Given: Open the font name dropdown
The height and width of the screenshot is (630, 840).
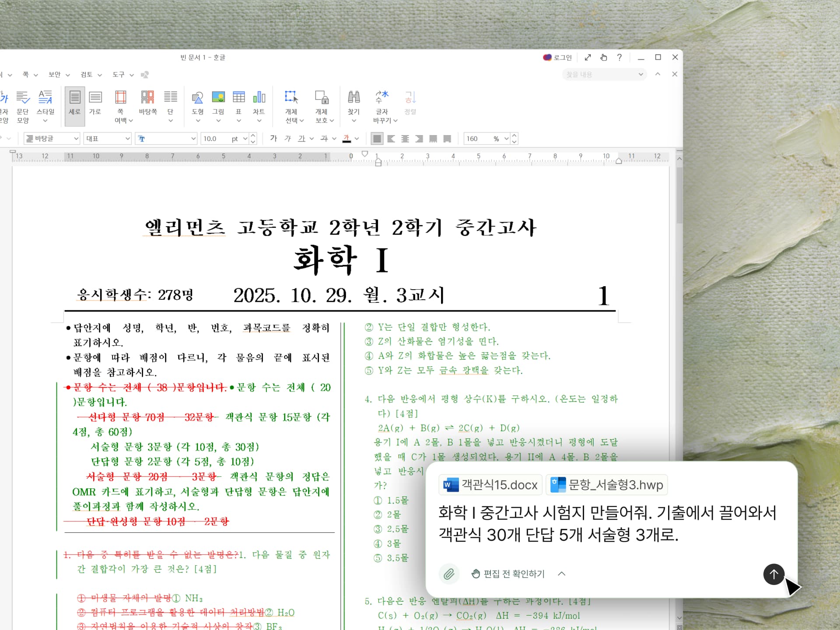Looking at the screenshot, I should [x=192, y=138].
